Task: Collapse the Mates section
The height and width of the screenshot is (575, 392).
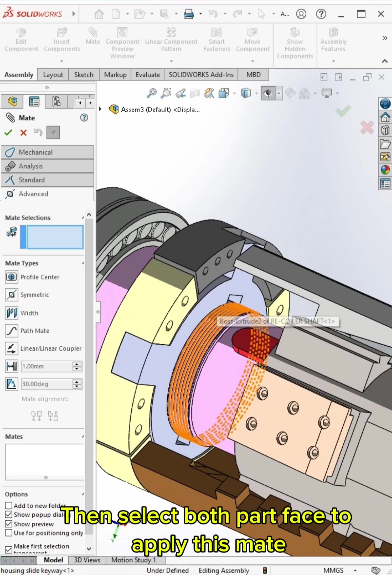Action: coord(83,437)
